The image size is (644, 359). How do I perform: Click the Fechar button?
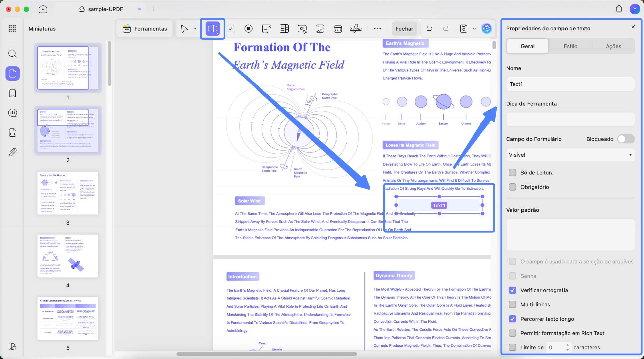[404, 29]
